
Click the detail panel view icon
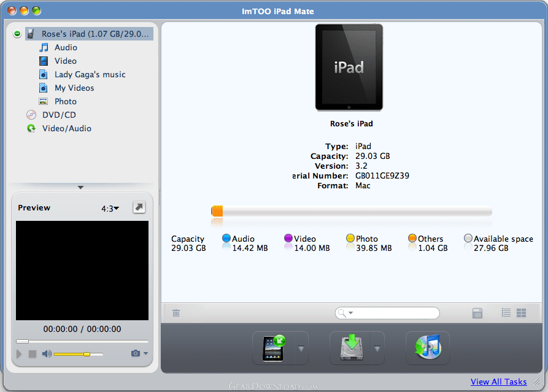[477, 313]
